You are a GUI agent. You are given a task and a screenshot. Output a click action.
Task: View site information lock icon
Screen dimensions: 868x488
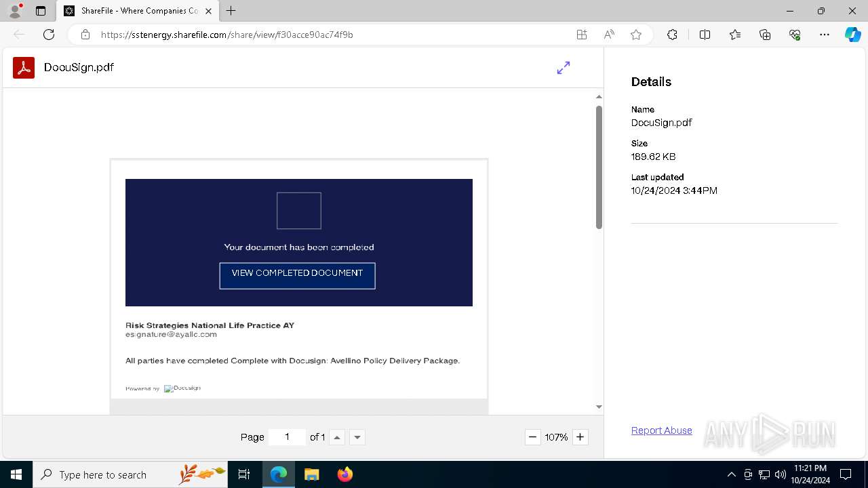pos(85,35)
